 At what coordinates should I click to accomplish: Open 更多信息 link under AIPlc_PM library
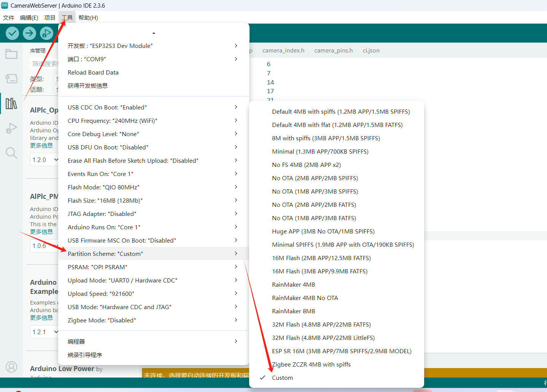(x=41, y=232)
